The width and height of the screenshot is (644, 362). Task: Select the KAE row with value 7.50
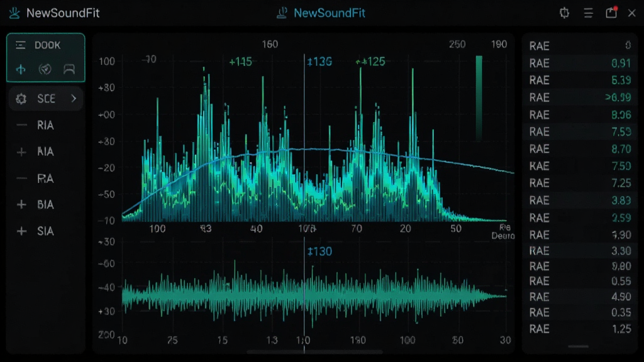(579, 166)
